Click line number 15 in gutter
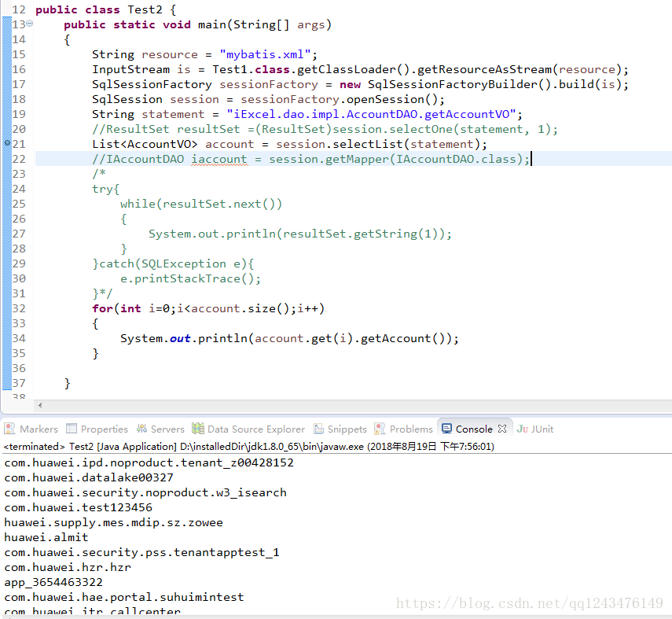This screenshot has width=672, height=619. [19, 54]
